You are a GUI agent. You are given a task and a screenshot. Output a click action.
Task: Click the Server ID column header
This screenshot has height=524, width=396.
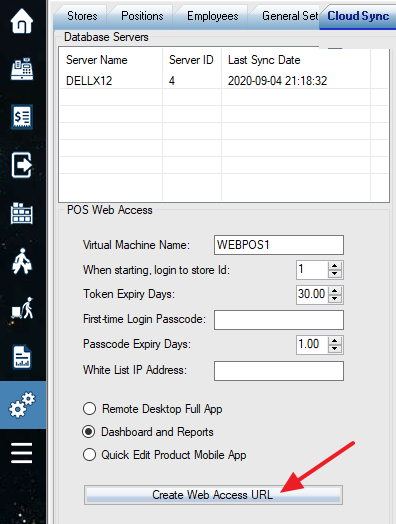coord(191,60)
